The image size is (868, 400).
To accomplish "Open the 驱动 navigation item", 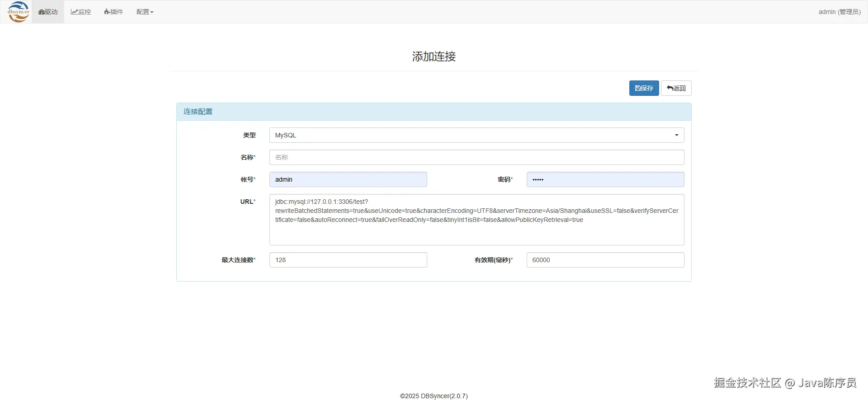I will [x=48, y=12].
